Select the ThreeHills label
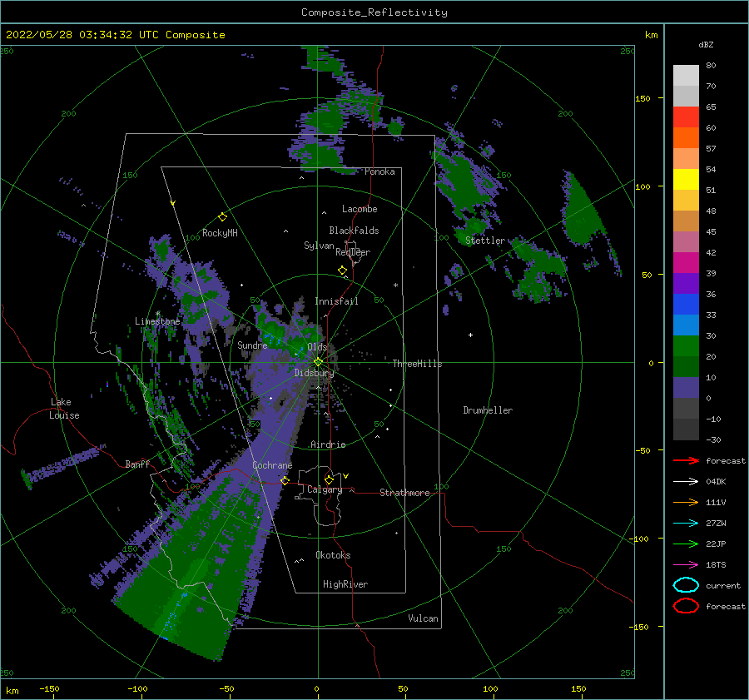Image resolution: width=749 pixels, height=700 pixels. tap(417, 364)
